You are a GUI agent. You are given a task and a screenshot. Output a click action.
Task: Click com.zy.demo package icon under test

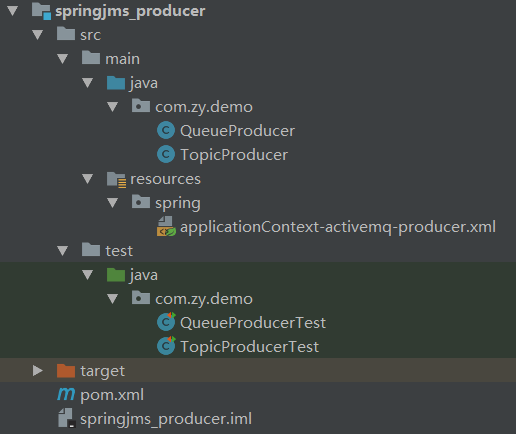pos(141,298)
